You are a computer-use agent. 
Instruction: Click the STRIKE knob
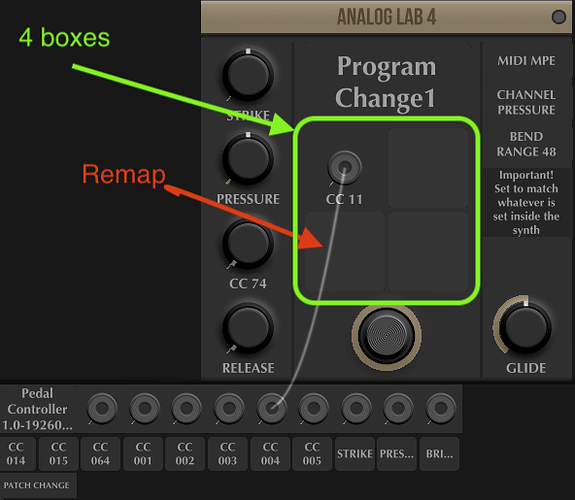[x=248, y=76]
